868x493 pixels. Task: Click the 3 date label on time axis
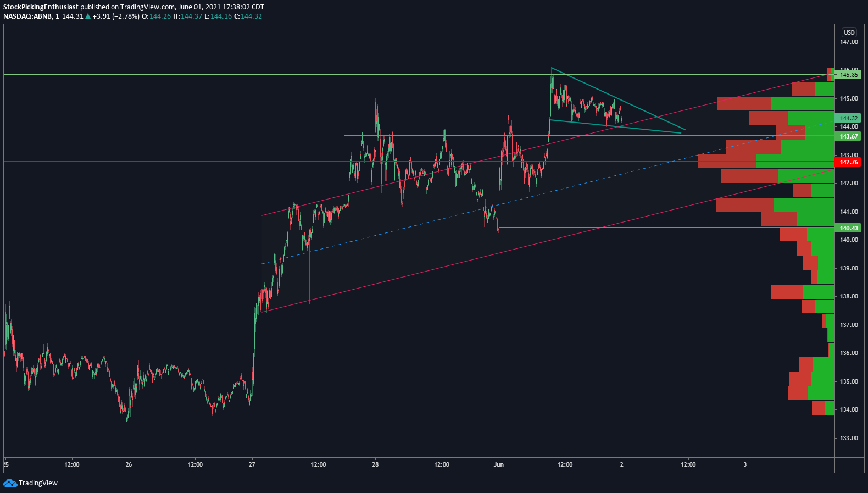click(x=745, y=464)
